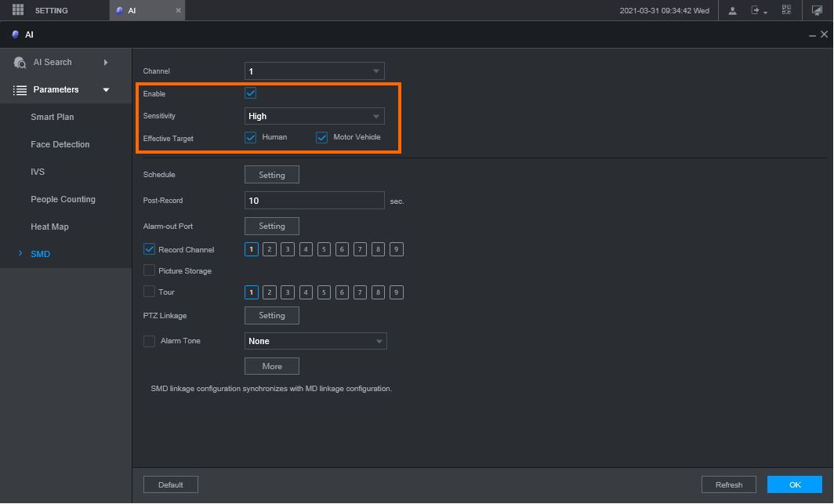Open the Channel dropdown
The image size is (834, 504).
(314, 71)
